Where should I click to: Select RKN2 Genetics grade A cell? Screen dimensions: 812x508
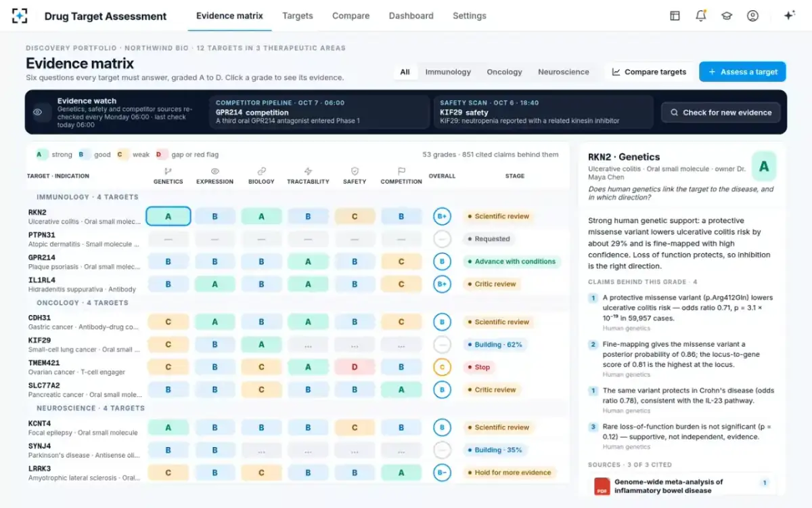coord(168,217)
